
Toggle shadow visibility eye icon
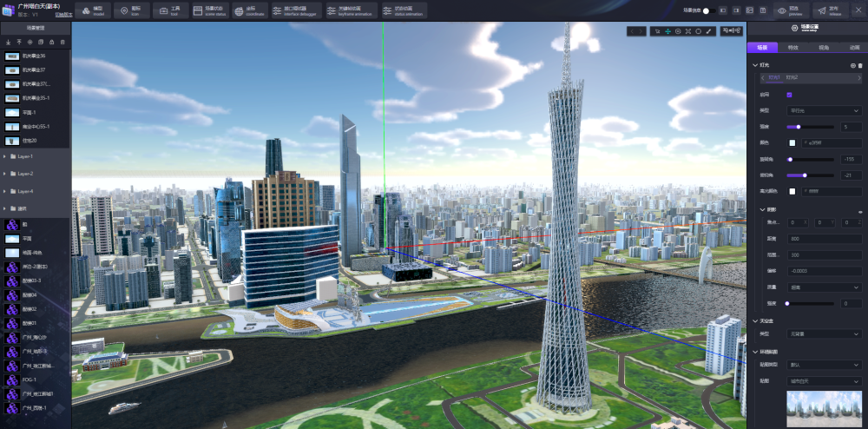coord(859,210)
